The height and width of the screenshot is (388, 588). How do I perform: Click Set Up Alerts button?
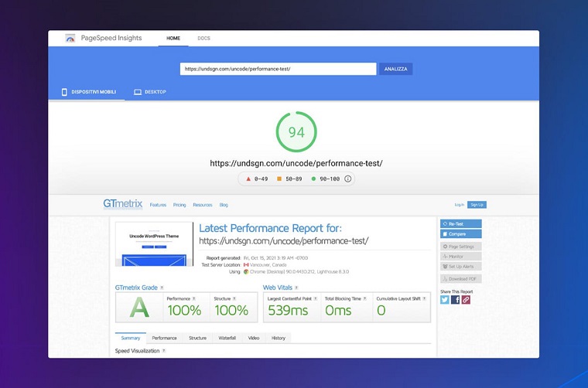(x=461, y=267)
